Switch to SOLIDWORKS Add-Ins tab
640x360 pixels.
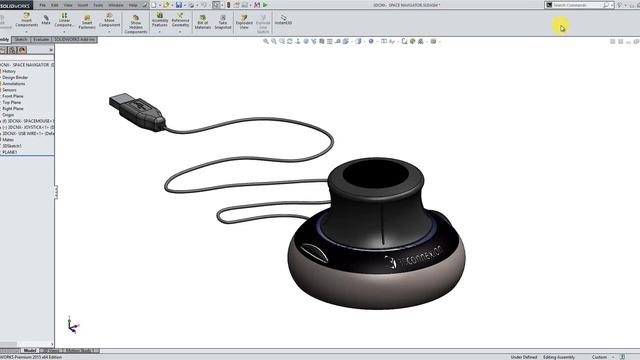75,40
